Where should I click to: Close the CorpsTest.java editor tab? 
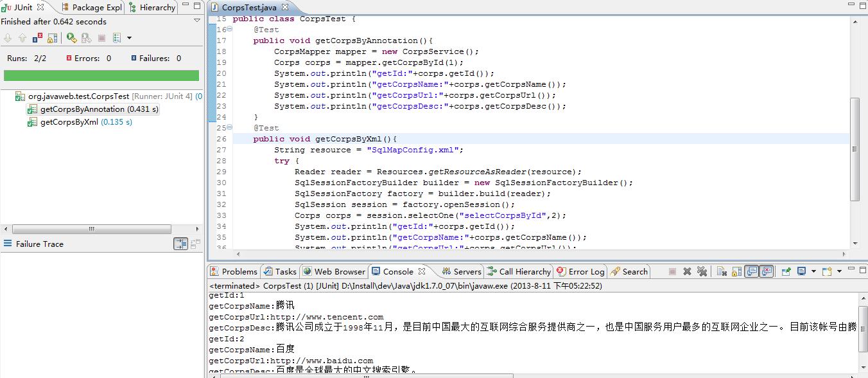(303, 8)
